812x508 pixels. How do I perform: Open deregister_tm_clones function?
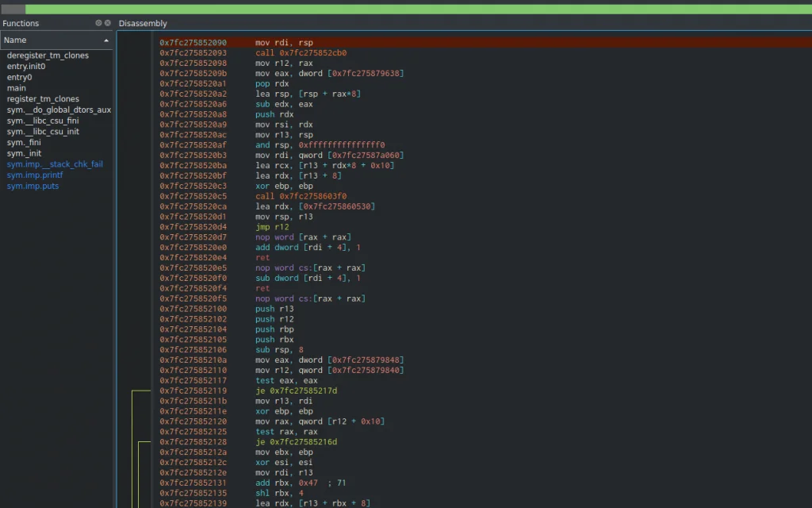pyautogui.click(x=48, y=56)
